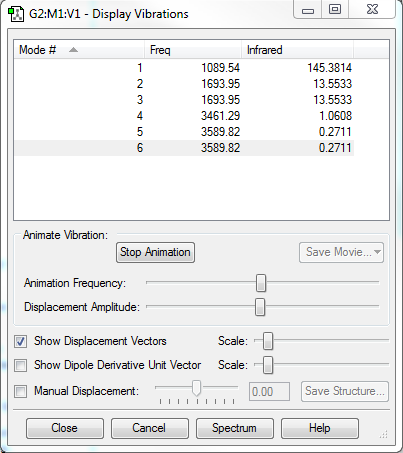The image size is (403, 453).
Task: Enable Manual Displacement checkbox
Action: click(21, 391)
